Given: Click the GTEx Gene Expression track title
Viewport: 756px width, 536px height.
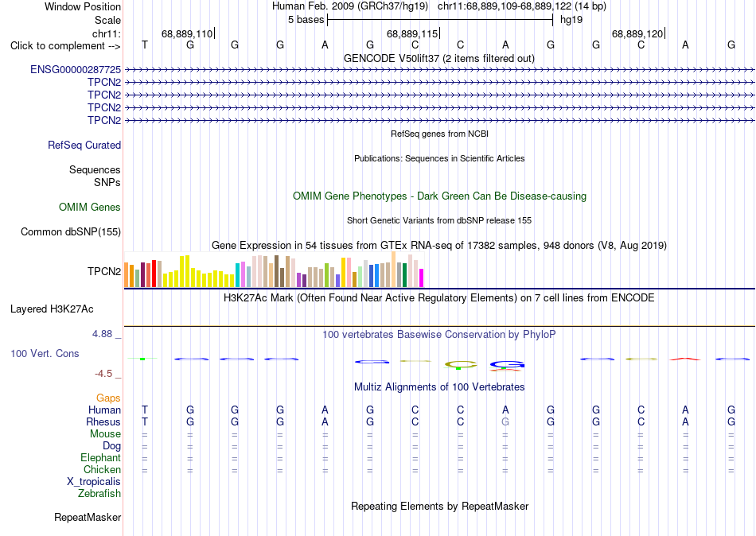Looking at the screenshot, I should (x=439, y=246).
